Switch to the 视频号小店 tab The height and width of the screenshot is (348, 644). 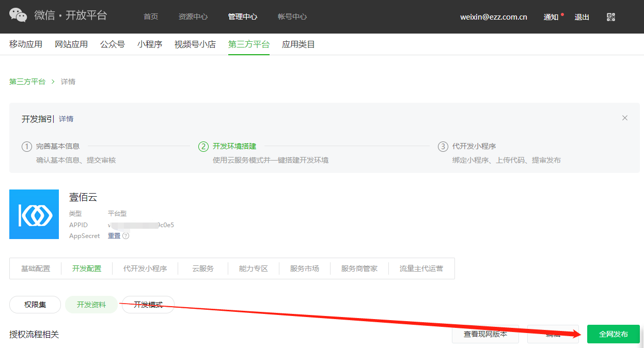[x=195, y=44]
